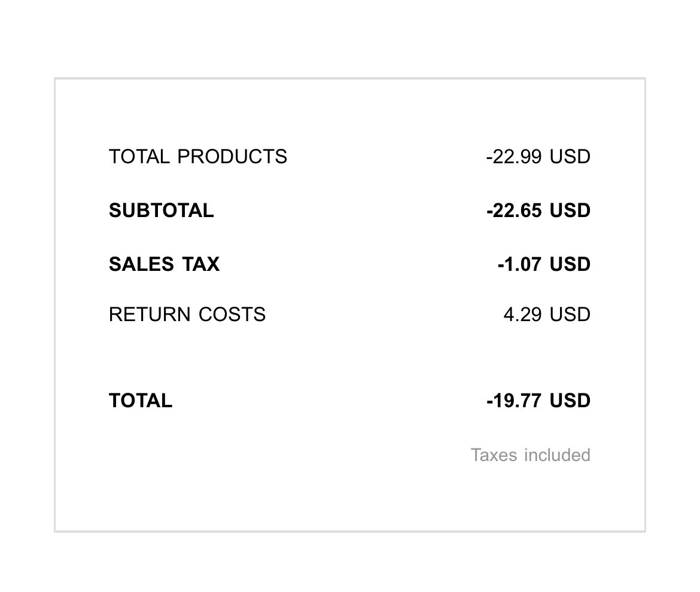700x592 pixels.
Task: Click the grey word "included" below the total
Action: click(557, 455)
